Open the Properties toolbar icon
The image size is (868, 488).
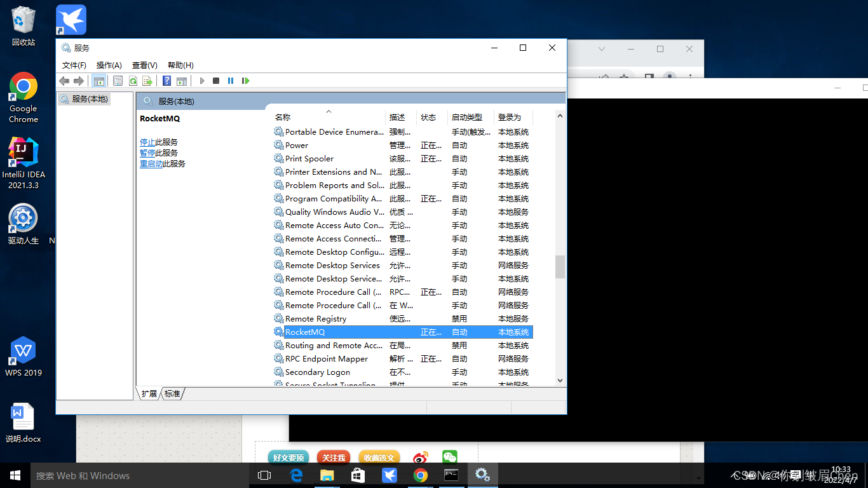point(118,81)
